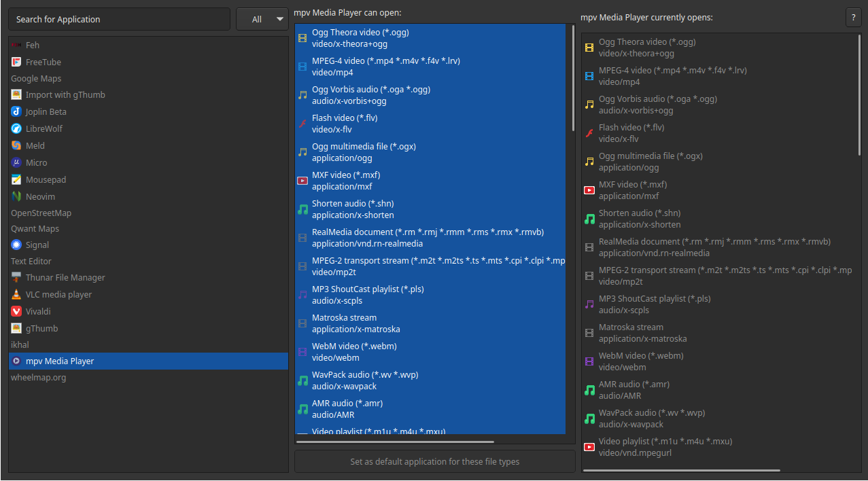This screenshot has height=481, width=868.
Task: Click the Signal application icon
Action: click(x=16, y=244)
